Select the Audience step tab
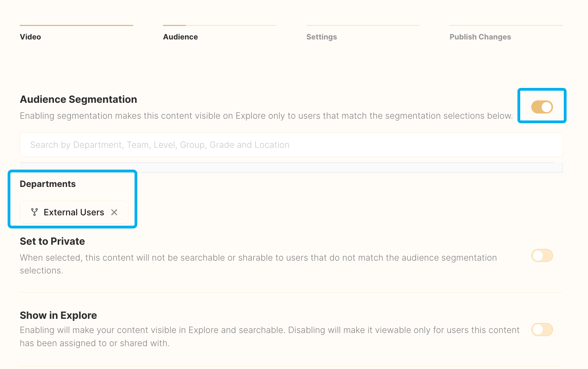 click(180, 37)
